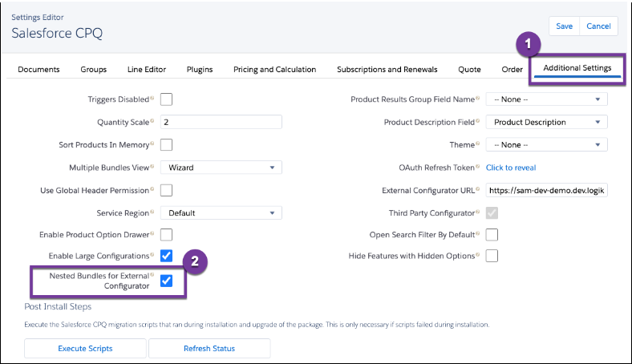This screenshot has width=632, height=364.
Task: Show Theme field help icon
Action: pyautogui.click(x=478, y=144)
